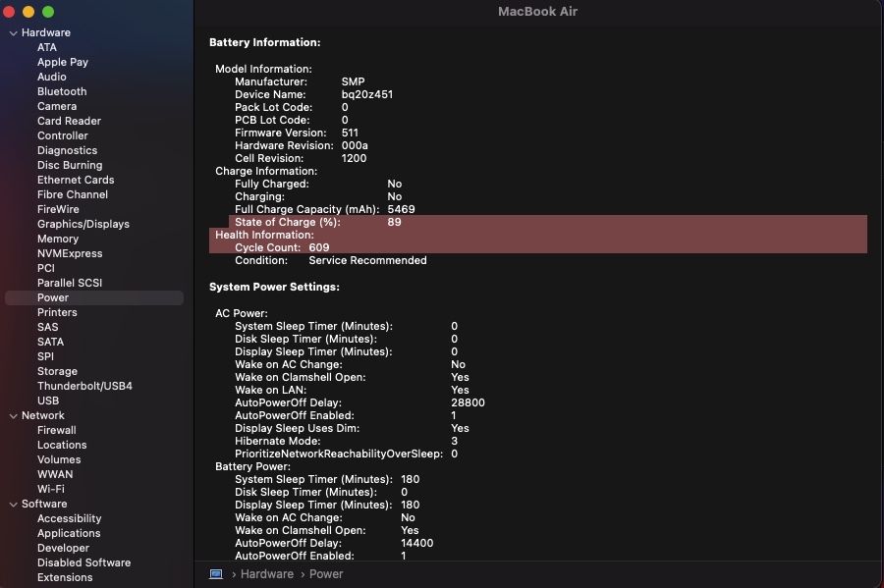This screenshot has width=884, height=588.
Task: Click Power in the bottom path bar
Action: [326, 574]
